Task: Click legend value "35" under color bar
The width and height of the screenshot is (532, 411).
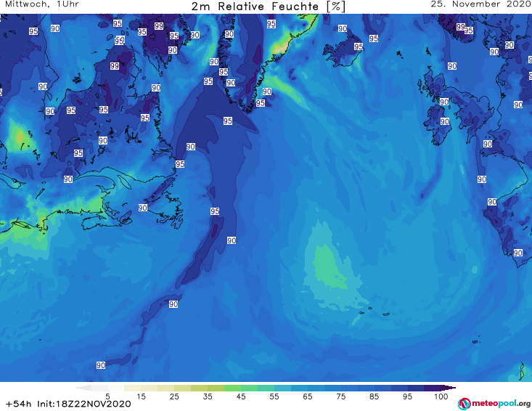Action: (208, 396)
